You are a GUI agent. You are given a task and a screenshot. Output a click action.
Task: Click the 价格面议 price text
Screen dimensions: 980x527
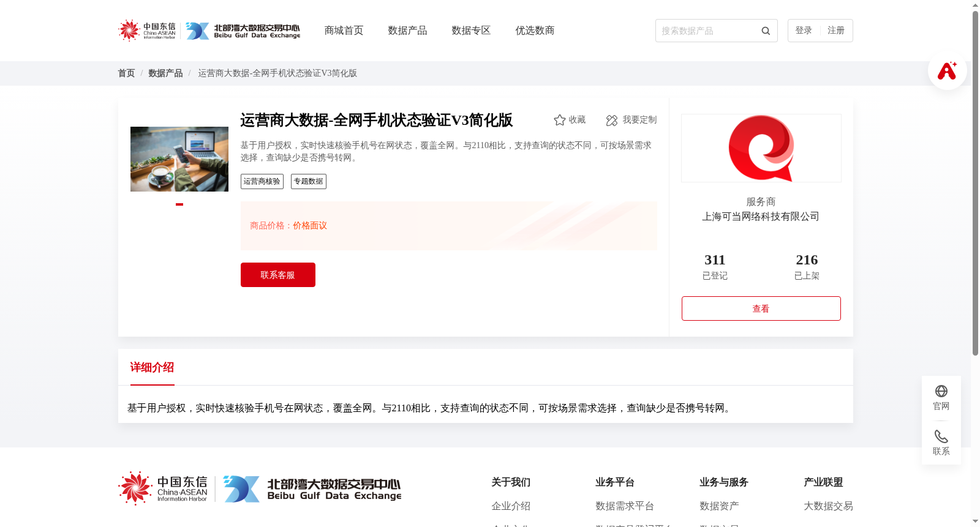click(310, 226)
